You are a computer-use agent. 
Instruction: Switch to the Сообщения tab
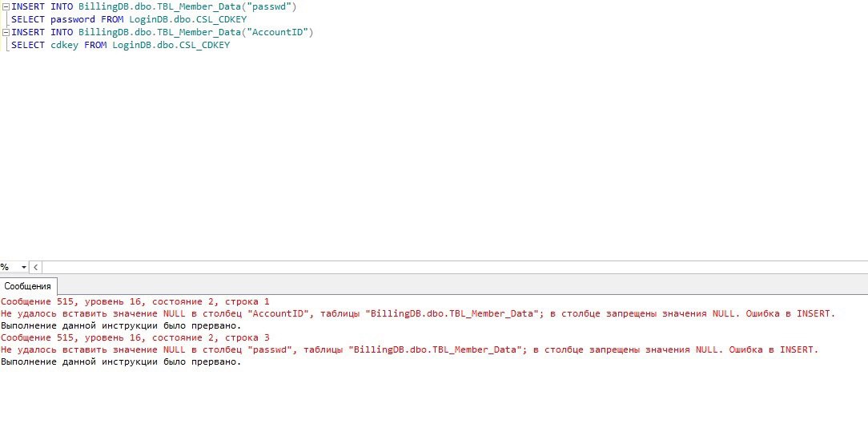coord(28,286)
